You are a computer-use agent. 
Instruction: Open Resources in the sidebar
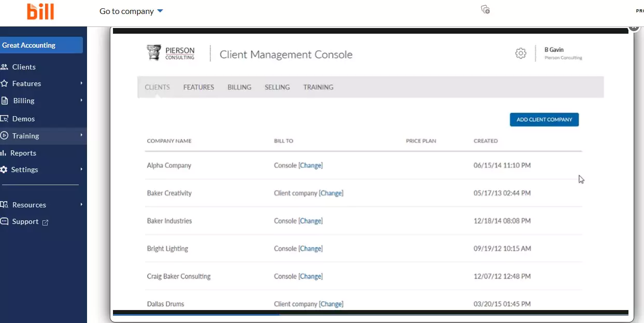29,205
